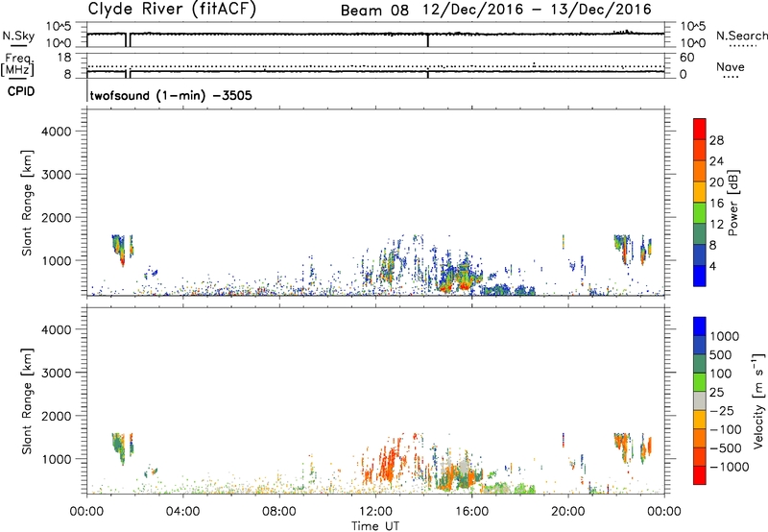Screen dimensions: 768x532
Task: Click the 'Clyde River (fitACF)' title
Action: click(172, 9)
